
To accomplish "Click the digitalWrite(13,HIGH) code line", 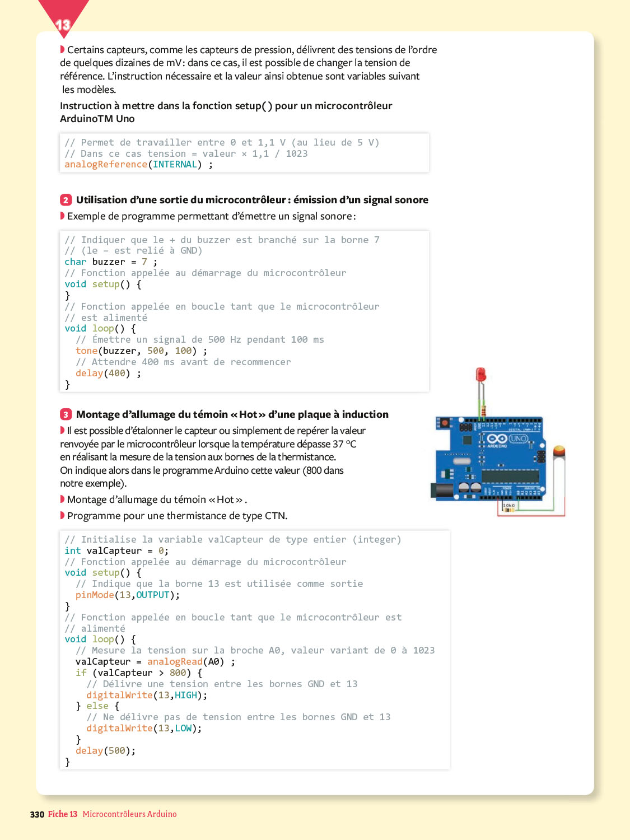I will [x=147, y=696].
